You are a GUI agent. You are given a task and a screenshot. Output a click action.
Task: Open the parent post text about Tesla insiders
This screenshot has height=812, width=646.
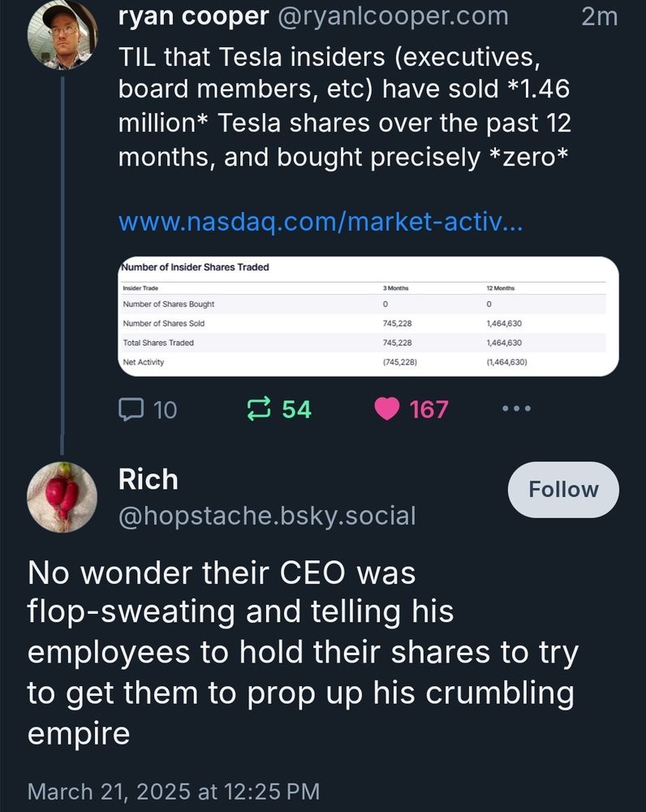(x=345, y=106)
